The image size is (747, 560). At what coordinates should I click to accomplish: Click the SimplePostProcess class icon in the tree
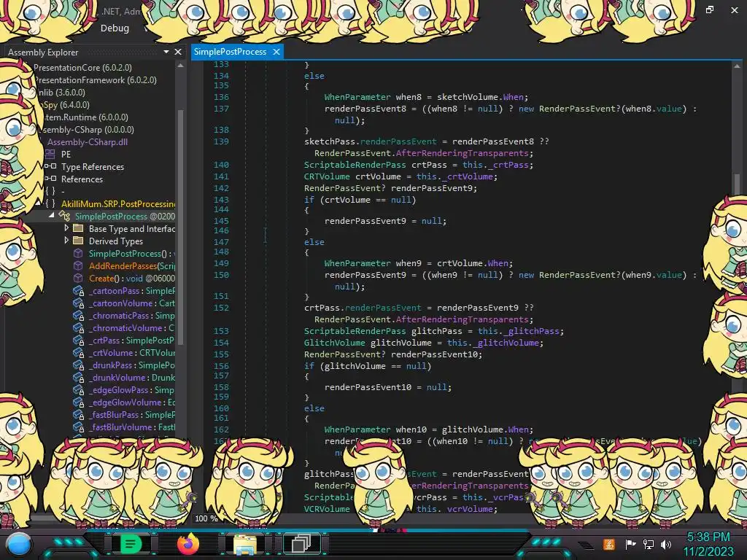coord(64,216)
